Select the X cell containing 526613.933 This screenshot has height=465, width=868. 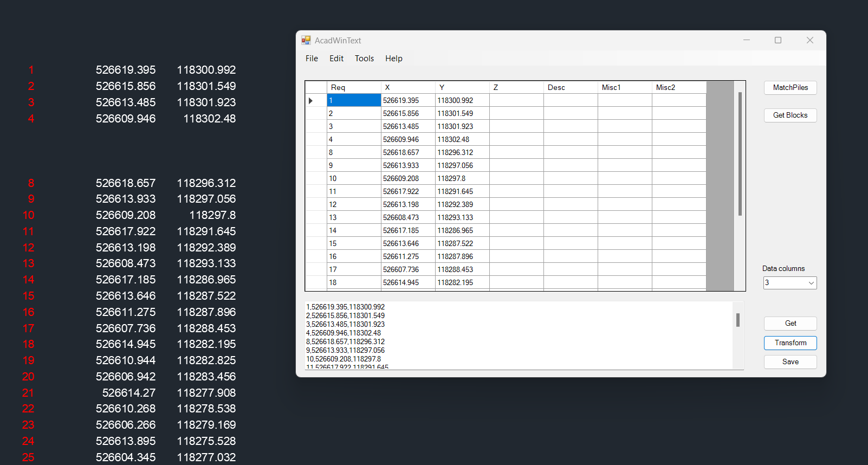pyautogui.click(x=407, y=166)
